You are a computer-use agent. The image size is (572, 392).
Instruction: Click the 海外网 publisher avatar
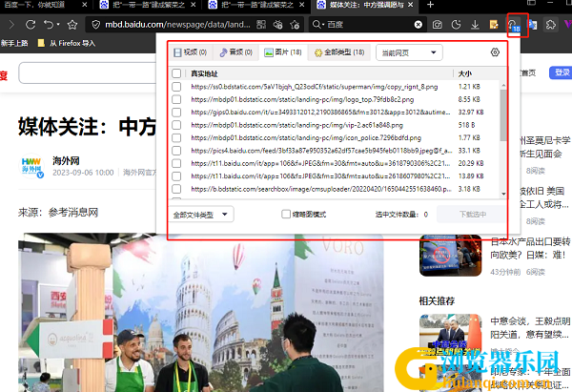(31, 166)
